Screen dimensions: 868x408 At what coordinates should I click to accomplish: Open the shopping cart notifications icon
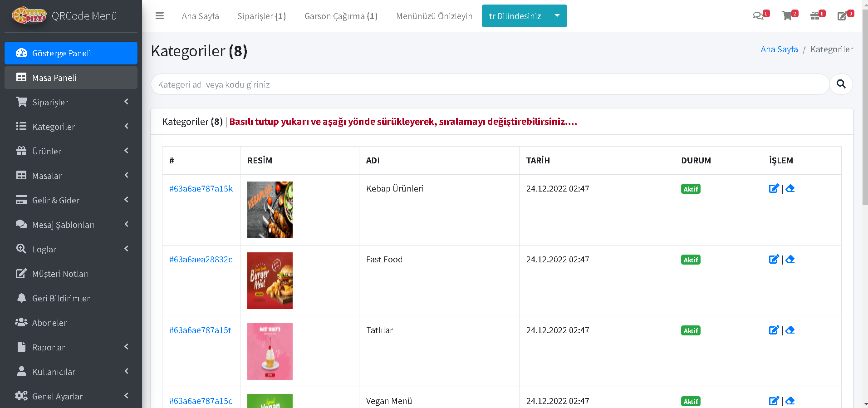tap(787, 16)
